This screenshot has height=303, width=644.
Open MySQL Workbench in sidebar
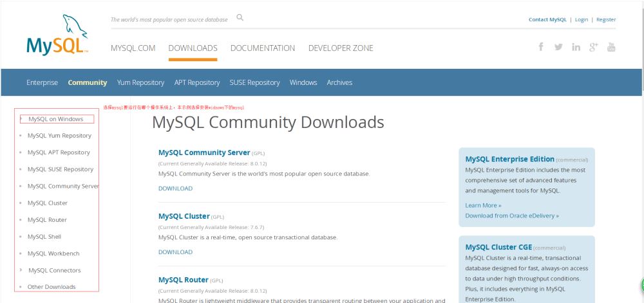point(53,253)
